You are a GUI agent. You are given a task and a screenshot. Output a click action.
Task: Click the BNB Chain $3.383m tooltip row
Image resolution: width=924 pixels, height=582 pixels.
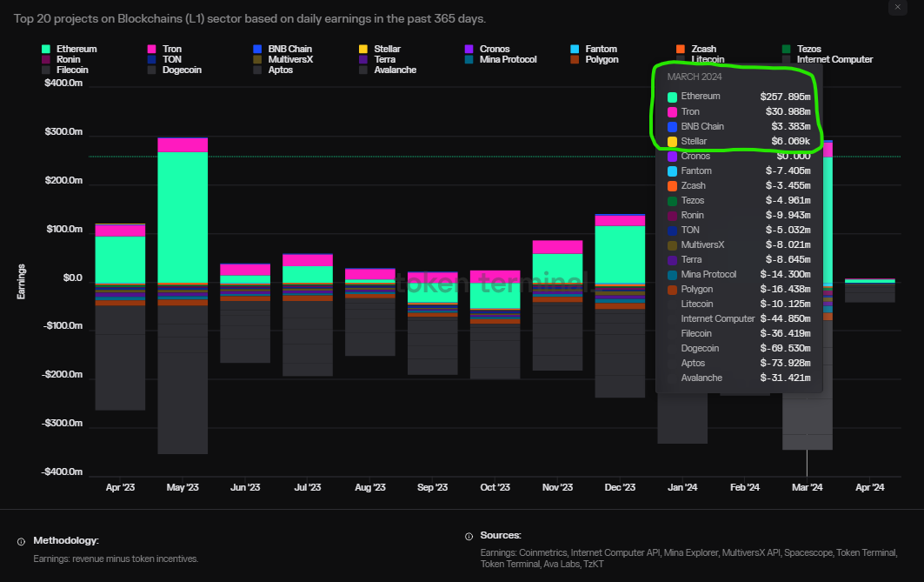tap(739, 126)
